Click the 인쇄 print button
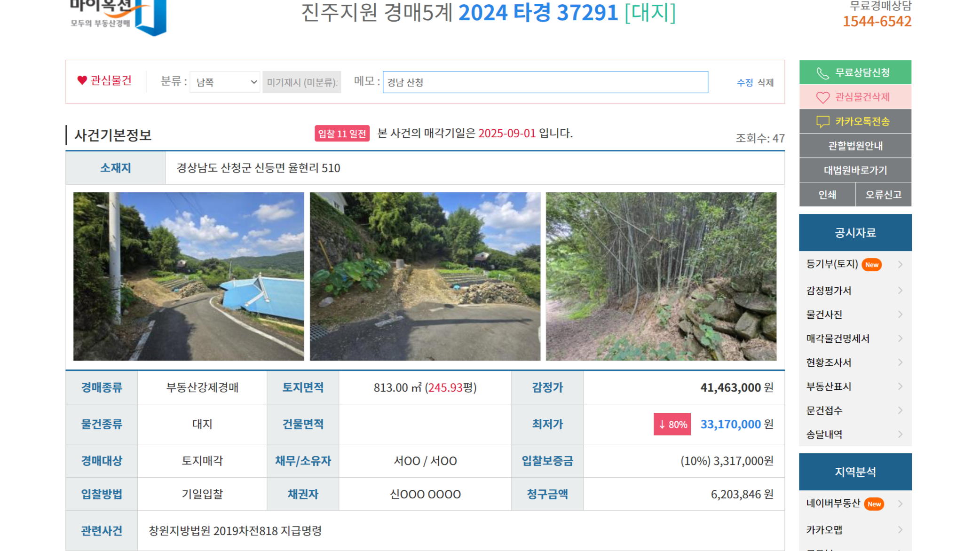The height and width of the screenshot is (551, 980). (x=827, y=195)
